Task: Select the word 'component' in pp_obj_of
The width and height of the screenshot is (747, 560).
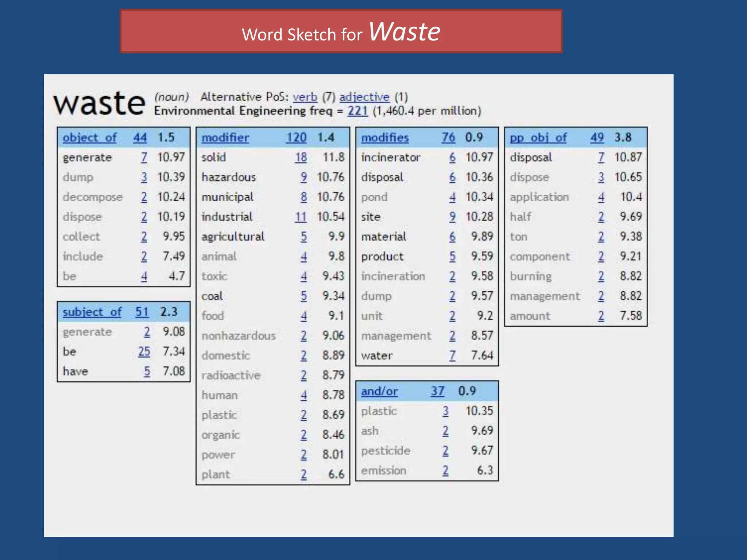Action: 539,257
